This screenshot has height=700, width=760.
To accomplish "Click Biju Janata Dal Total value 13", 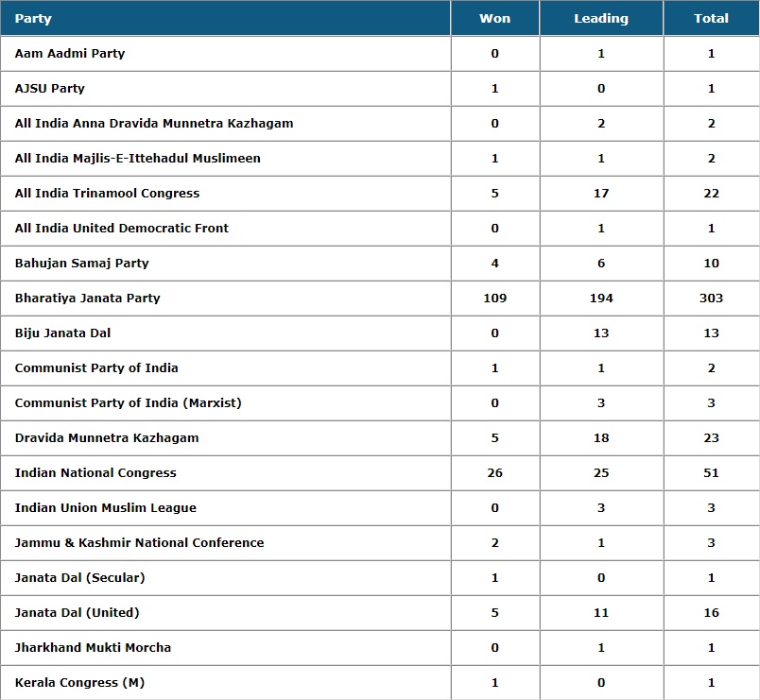I will point(711,333).
